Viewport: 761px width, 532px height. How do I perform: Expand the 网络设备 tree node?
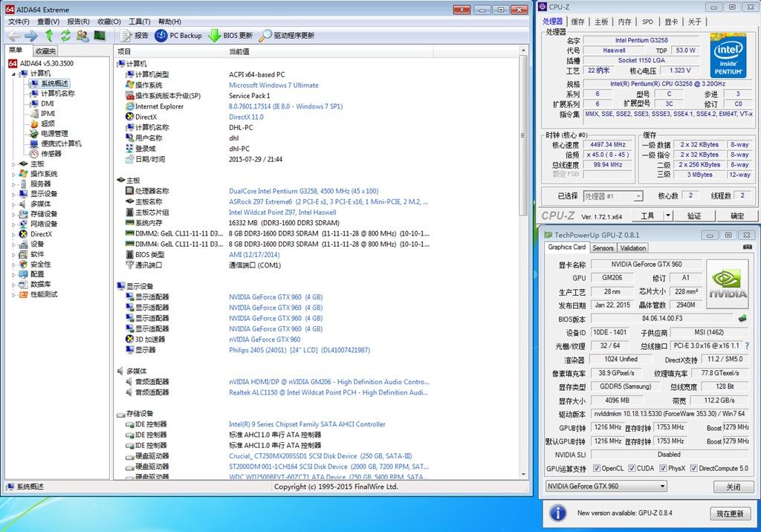(x=13, y=224)
